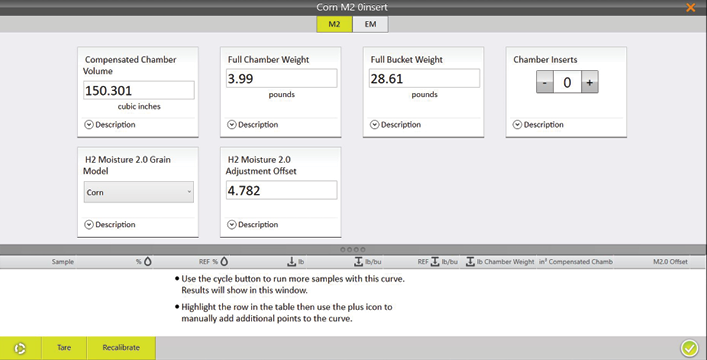Image resolution: width=707 pixels, height=360 pixels.
Task: Click the panel divider dots handle
Action: click(x=353, y=249)
